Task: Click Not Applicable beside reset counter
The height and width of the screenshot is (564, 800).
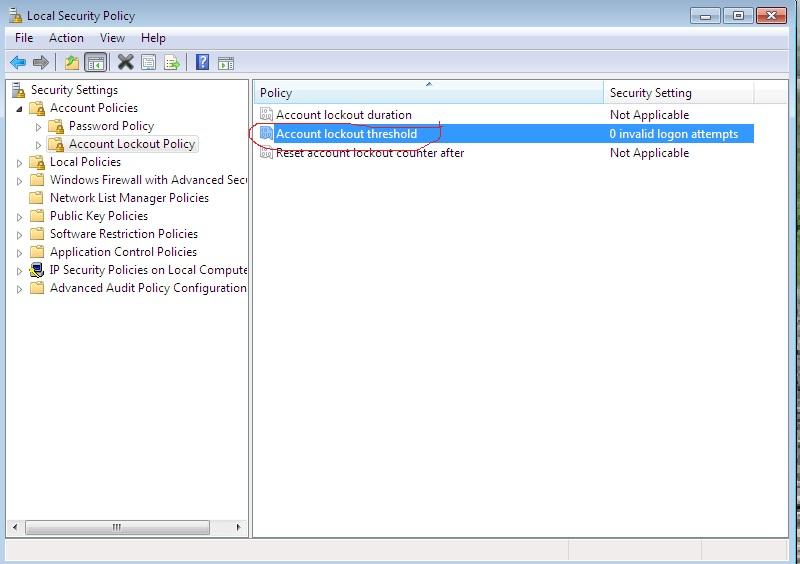Action: (649, 153)
